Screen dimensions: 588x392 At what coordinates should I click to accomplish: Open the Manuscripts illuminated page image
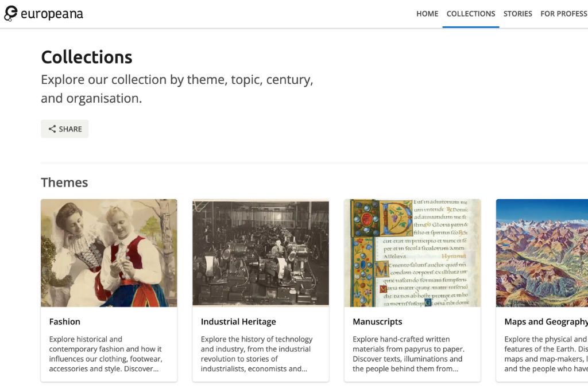(412, 253)
